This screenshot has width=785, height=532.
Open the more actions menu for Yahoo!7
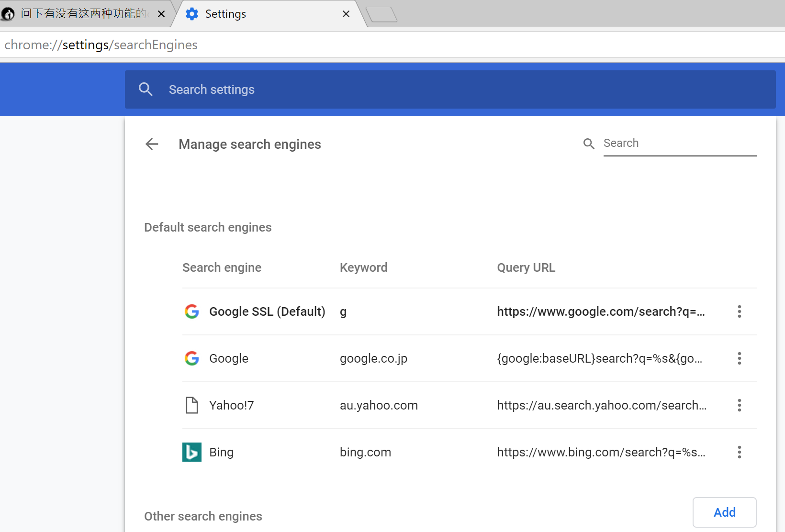[740, 405]
